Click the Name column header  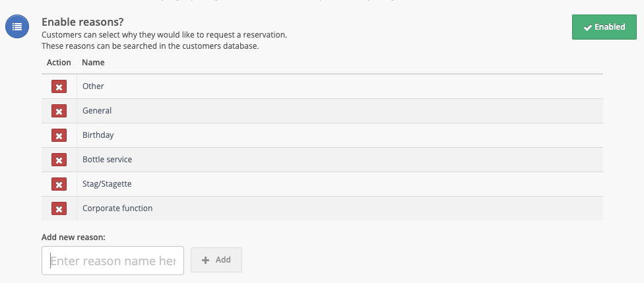[93, 63]
